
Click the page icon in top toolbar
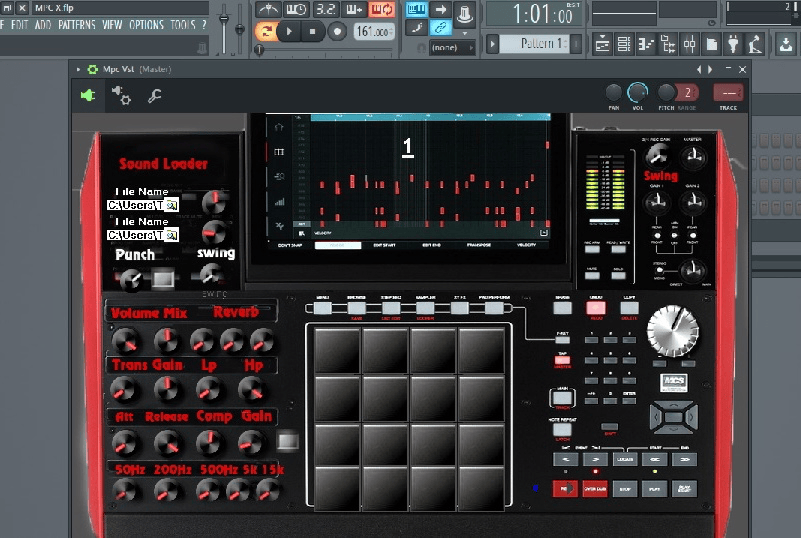tap(712, 44)
